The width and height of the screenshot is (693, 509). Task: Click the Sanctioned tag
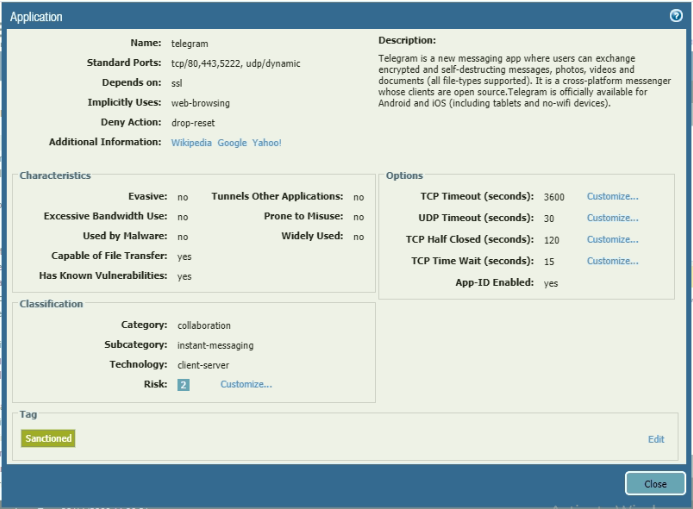tap(48, 438)
